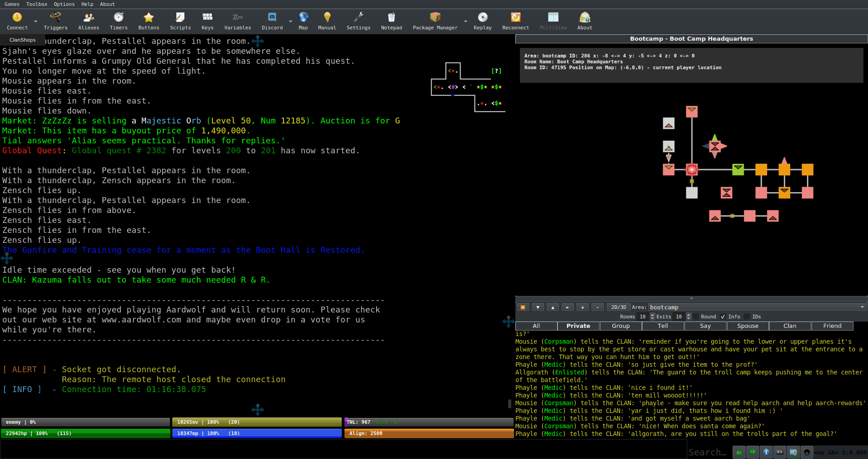This screenshot has width=868, height=459.
Task: Enable the Round rooms checkbox
Action: (x=696, y=317)
